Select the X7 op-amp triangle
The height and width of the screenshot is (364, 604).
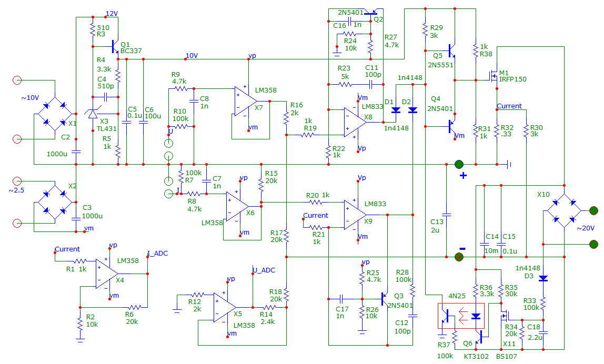point(246,102)
